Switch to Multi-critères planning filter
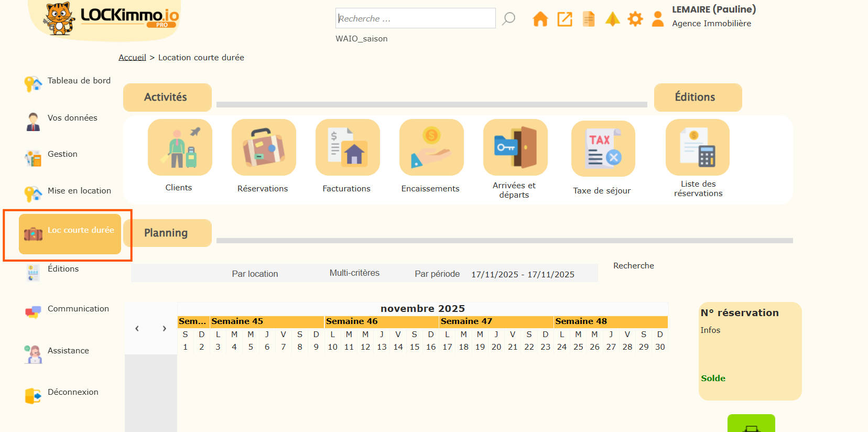The width and height of the screenshot is (868, 432). (354, 273)
